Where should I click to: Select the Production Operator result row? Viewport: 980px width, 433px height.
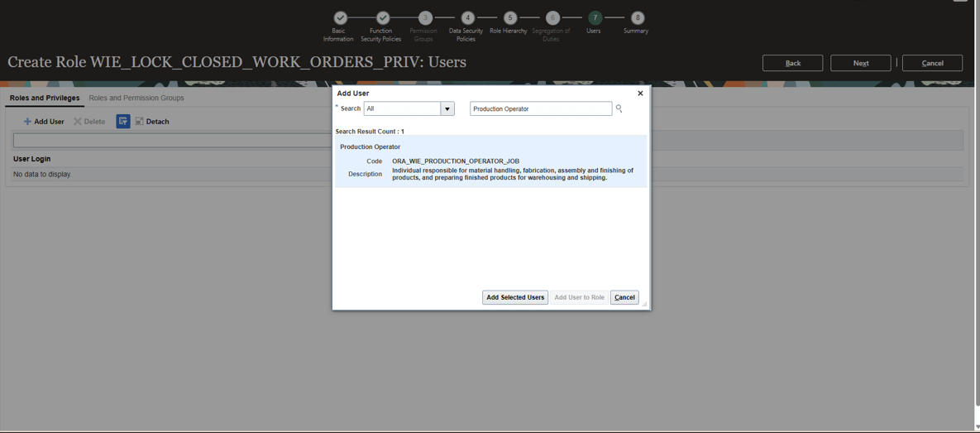point(490,162)
